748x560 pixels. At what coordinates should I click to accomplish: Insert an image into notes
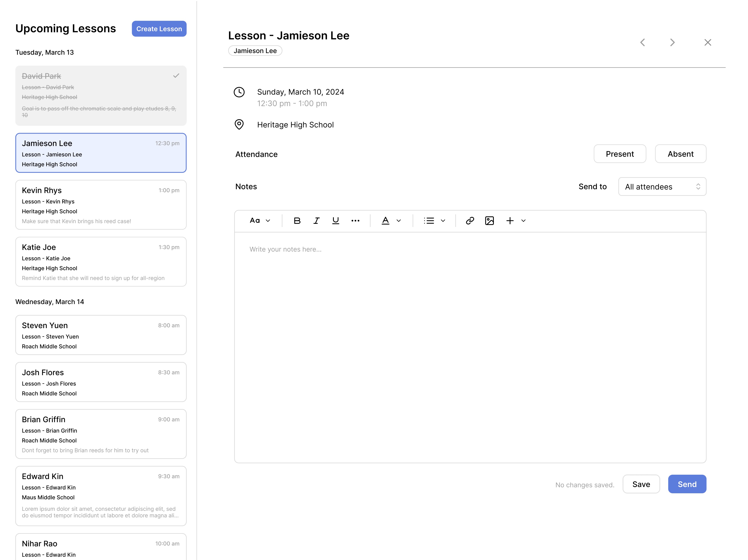(489, 221)
